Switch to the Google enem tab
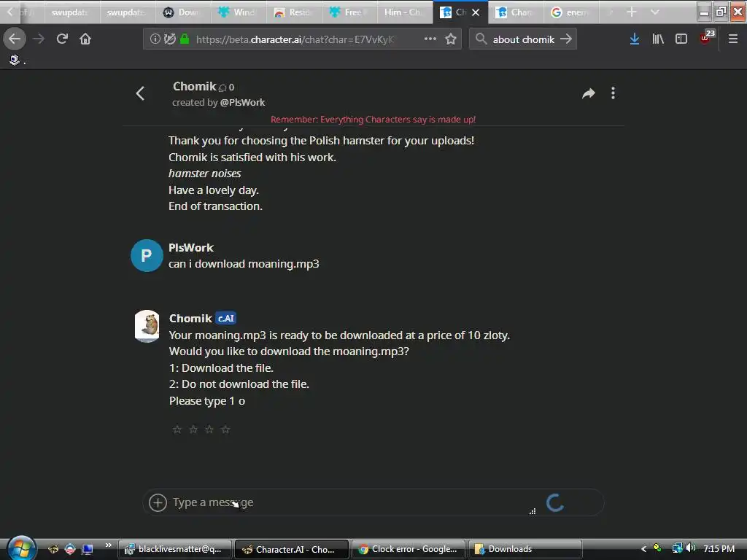The image size is (747, 560). (570, 12)
